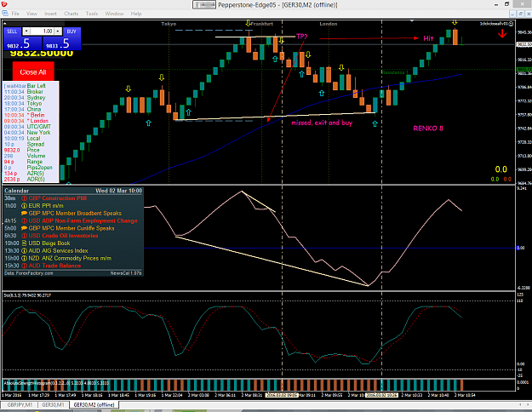Click the AUD AIG Services Index event
This screenshot has width=532, height=412.
pos(54,251)
